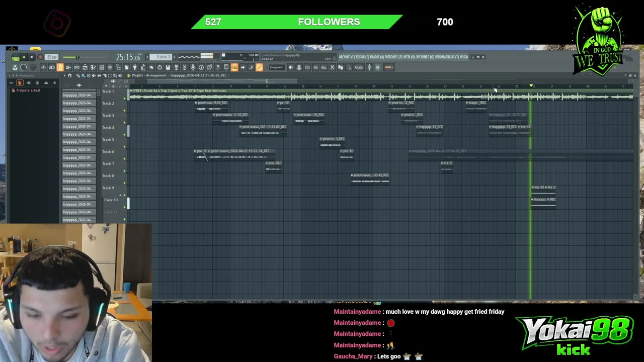The height and width of the screenshot is (362, 644).
Task: Open the ARCHIVO (F) menu
Action: click(347, 57)
